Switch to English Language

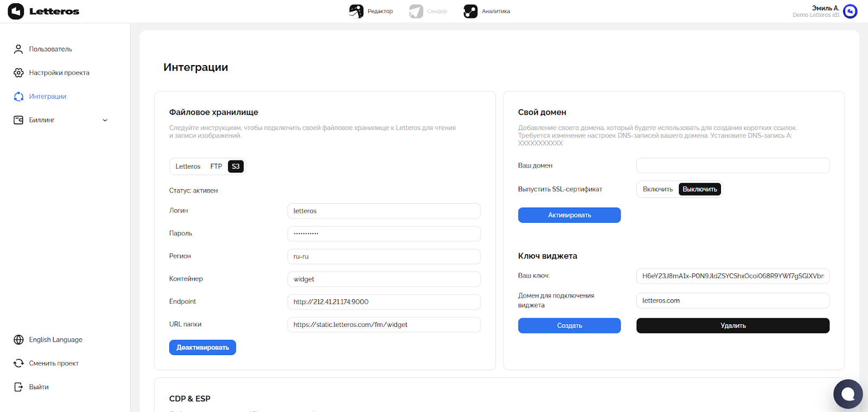click(55, 340)
